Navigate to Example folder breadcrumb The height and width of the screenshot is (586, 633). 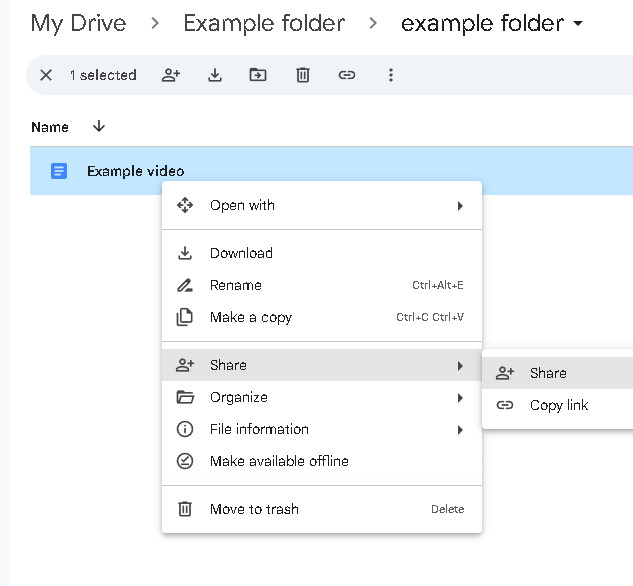[x=264, y=23]
